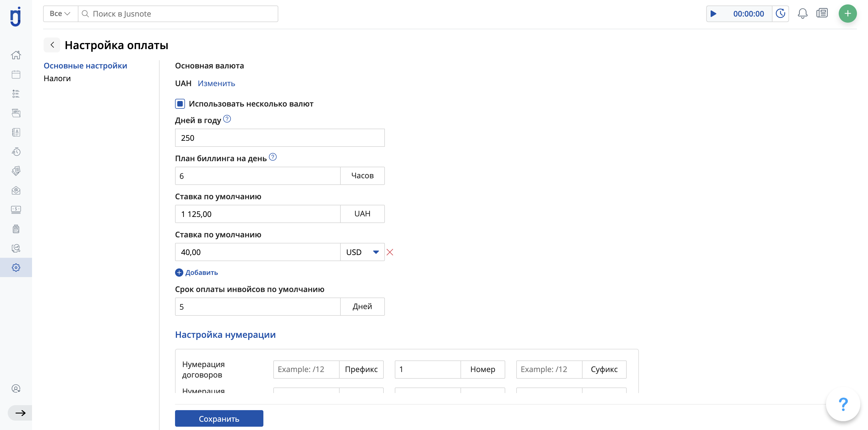Open the documents sidebar icon
This screenshot has height=430, width=868.
[x=16, y=171]
